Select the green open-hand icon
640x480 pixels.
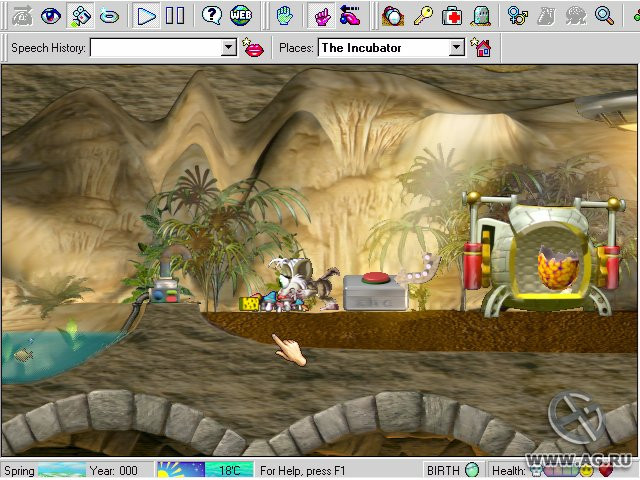tap(284, 16)
